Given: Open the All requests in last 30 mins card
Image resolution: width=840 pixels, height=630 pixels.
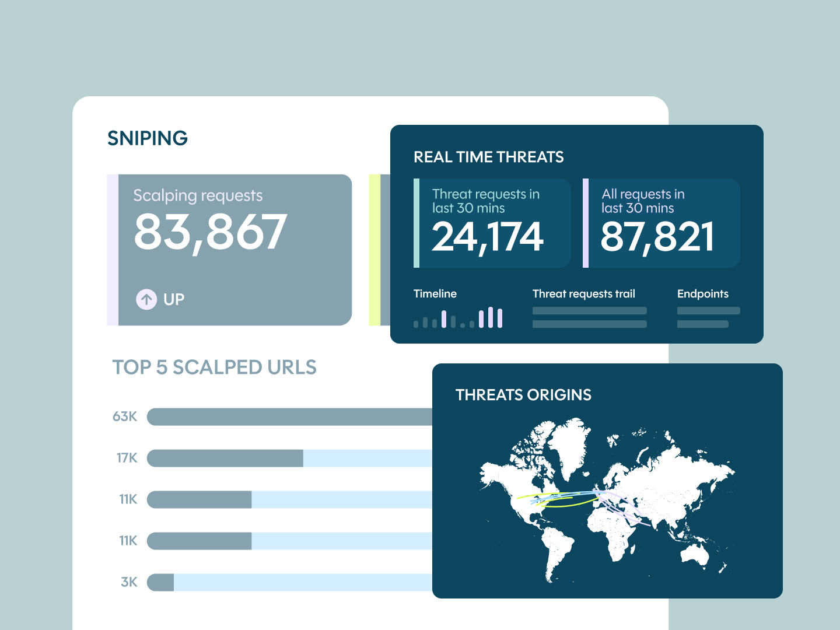Looking at the screenshot, I should pos(661,223).
